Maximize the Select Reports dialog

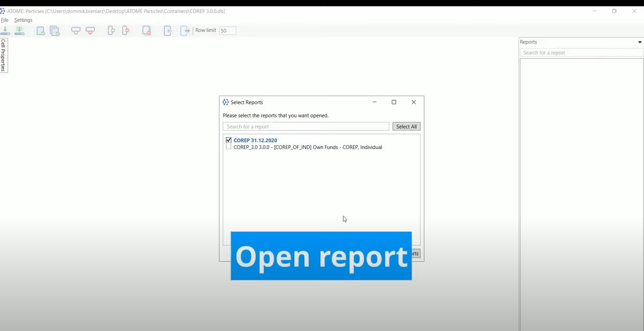point(394,102)
